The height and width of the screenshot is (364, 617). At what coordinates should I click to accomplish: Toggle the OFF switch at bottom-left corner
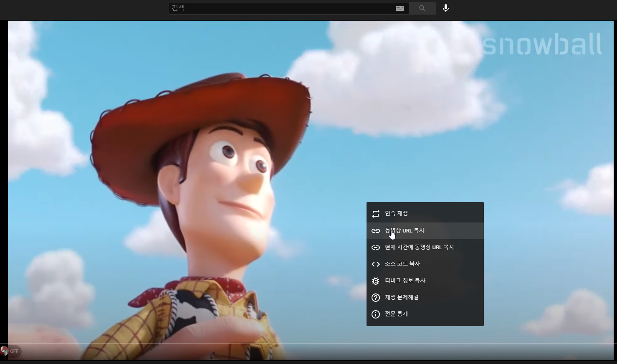[x=11, y=351]
